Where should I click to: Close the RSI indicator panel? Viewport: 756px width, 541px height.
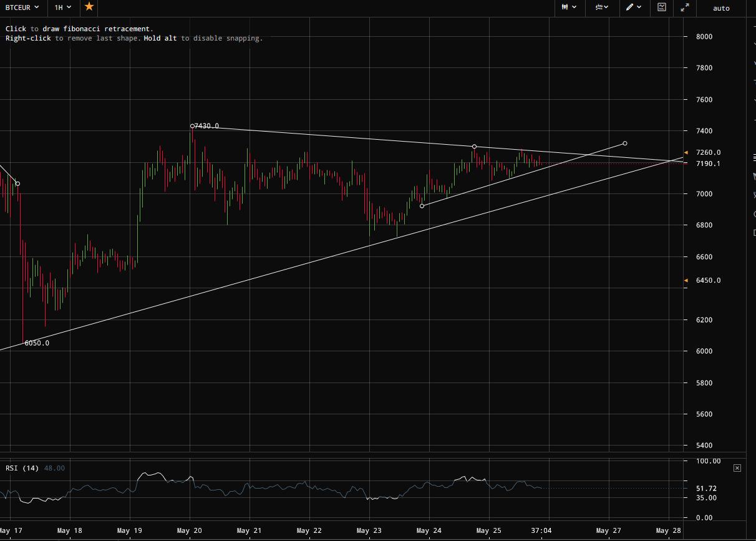[737, 467]
